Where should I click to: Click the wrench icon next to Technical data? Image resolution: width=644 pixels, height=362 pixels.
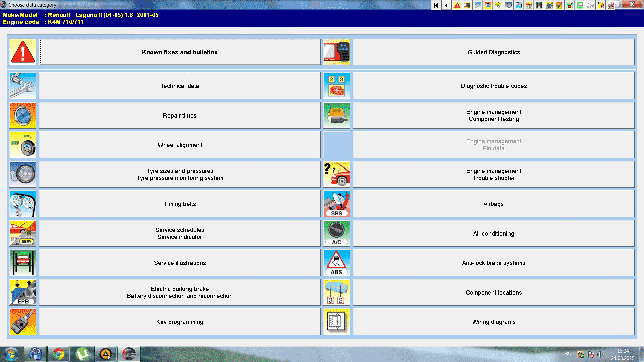(x=23, y=86)
